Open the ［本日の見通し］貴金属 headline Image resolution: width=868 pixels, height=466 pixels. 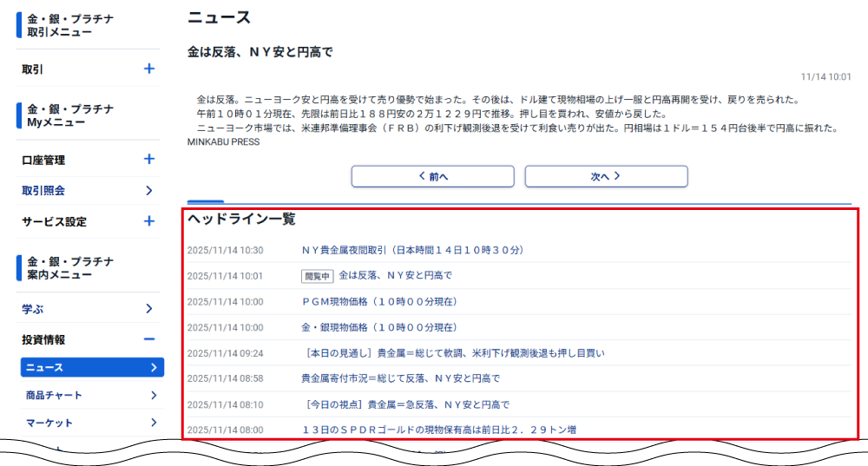click(x=452, y=353)
